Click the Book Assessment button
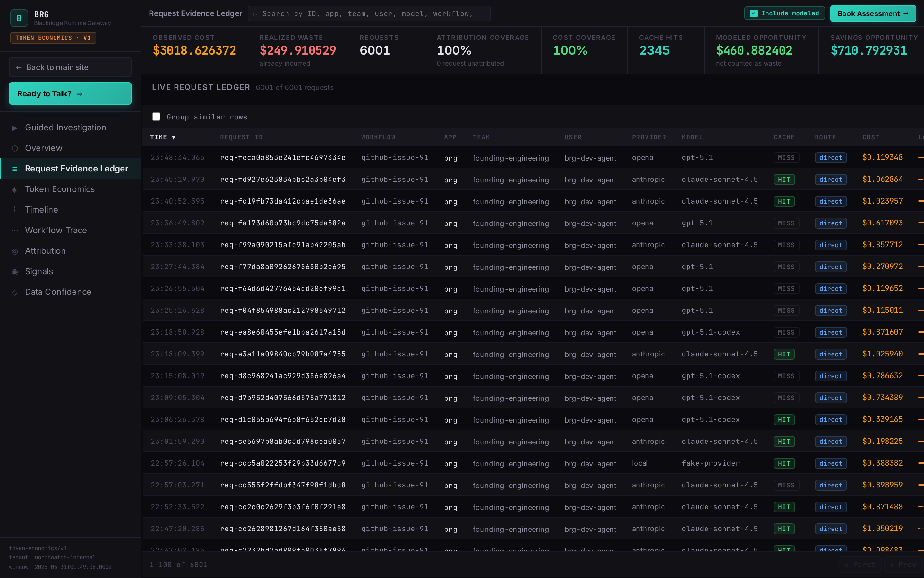 click(873, 13)
